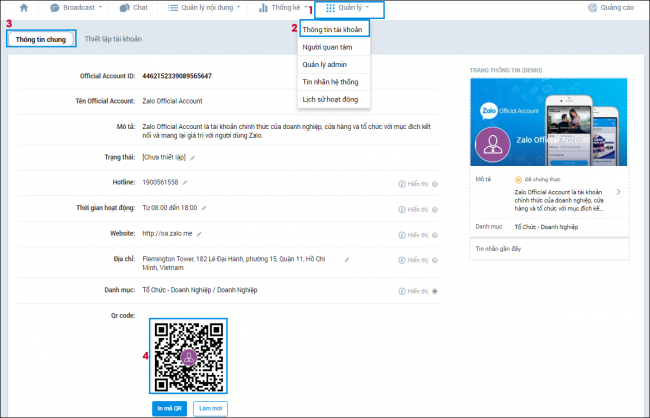The height and width of the screenshot is (418, 650).
Task: Toggle Hiển thị radio for Thời gian hoạt động
Action: (x=435, y=210)
